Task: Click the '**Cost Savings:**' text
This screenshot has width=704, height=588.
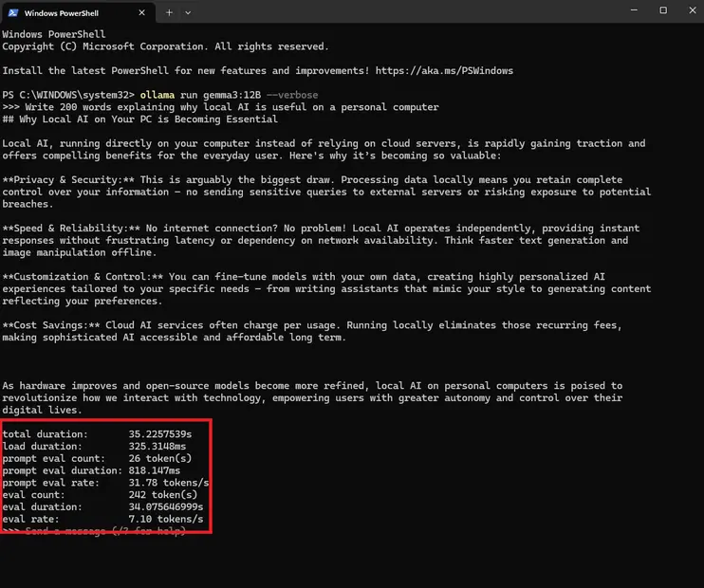Action: click(51, 325)
